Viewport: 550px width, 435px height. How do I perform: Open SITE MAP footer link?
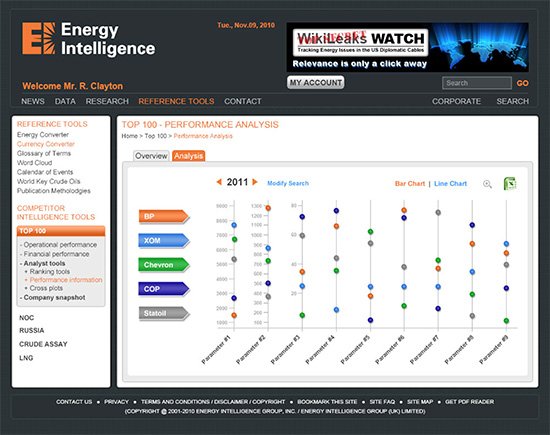coord(420,402)
